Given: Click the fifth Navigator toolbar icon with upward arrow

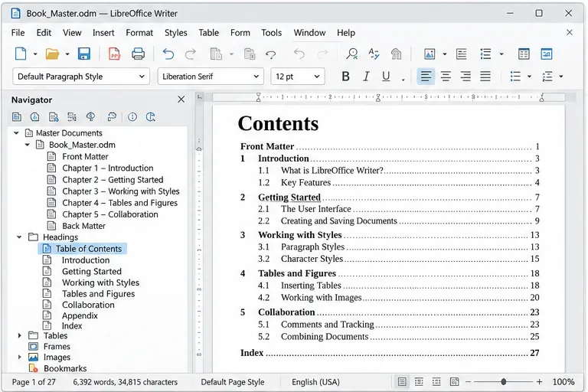Looking at the screenshot, I should click(x=90, y=117).
